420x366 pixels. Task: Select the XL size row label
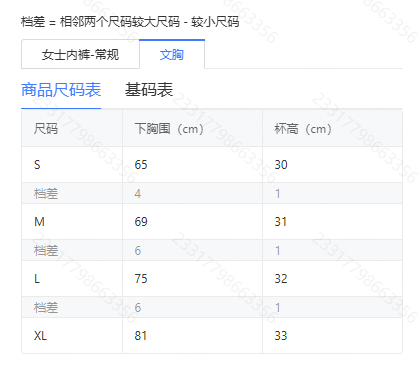40,336
